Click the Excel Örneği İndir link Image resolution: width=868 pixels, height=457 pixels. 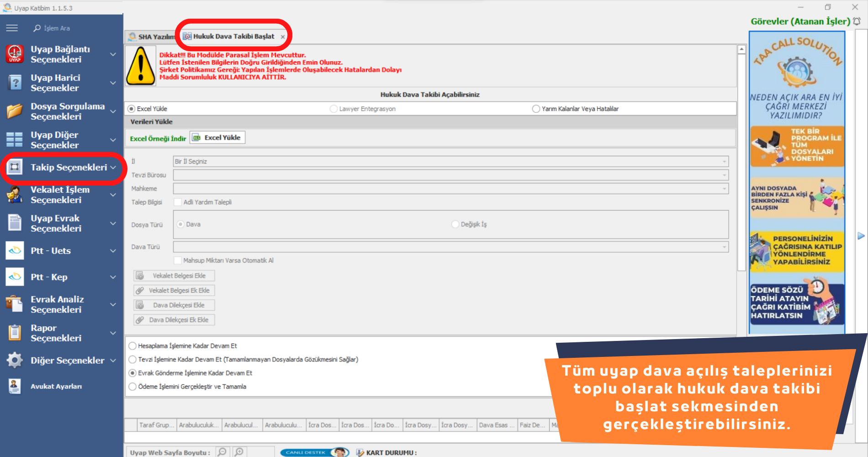[158, 138]
